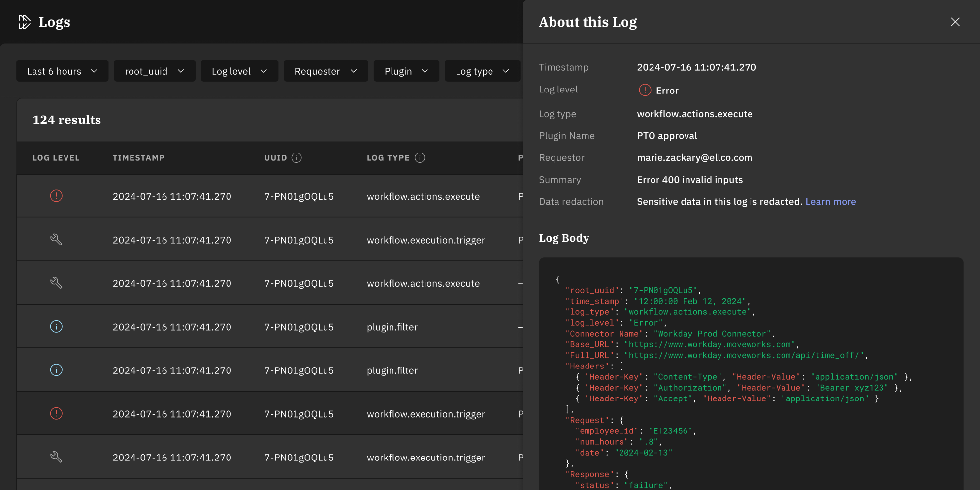Select the third row workflow.actions.execute log entry
Image resolution: width=980 pixels, height=490 pixels.
click(x=423, y=283)
